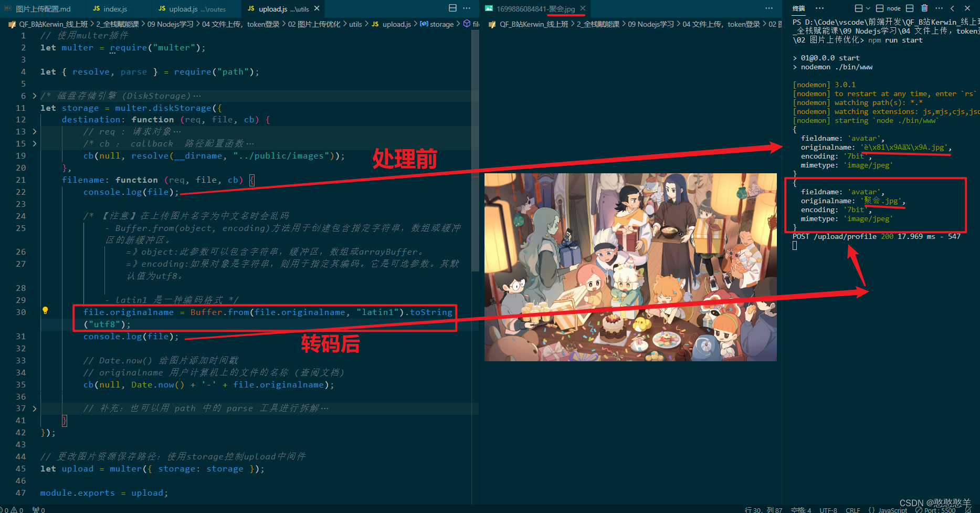Click the notifications bell-slash status icon
The height and width of the screenshot is (513, 980).
[x=968, y=510]
